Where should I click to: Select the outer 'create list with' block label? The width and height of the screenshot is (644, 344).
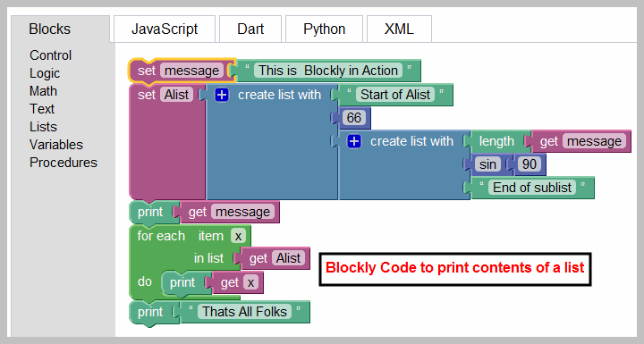coord(279,95)
